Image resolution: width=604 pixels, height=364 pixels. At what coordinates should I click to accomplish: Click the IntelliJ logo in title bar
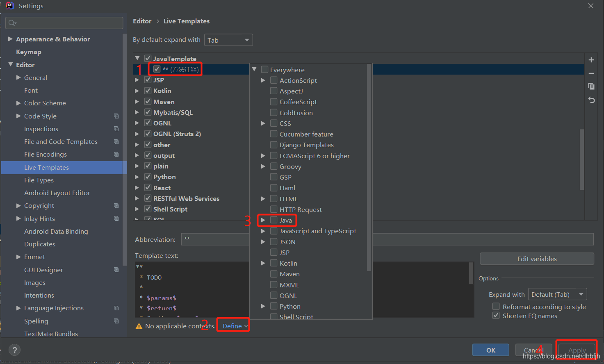point(9,6)
